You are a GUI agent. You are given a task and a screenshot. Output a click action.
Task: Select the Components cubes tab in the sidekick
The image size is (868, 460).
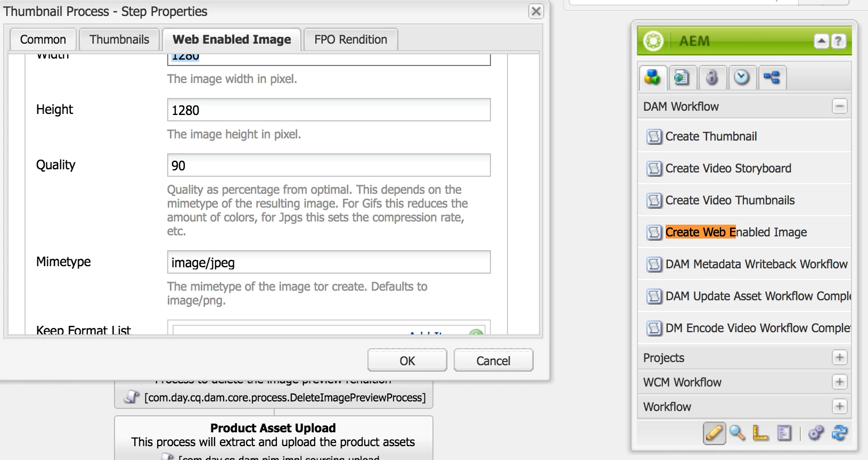click(652, 78)
